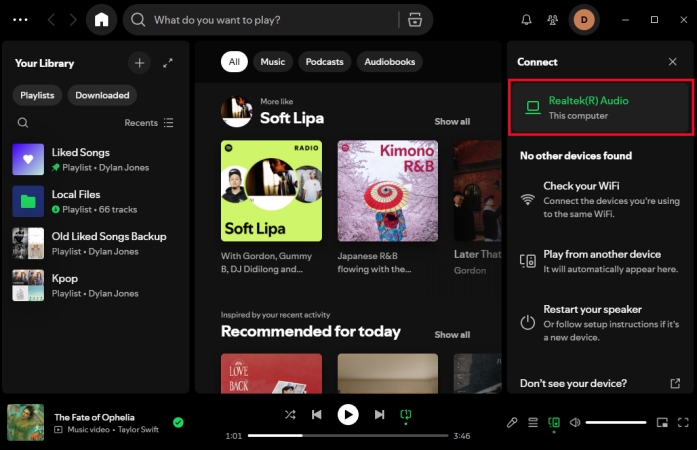Open Don't see your device link
697x450 pixels.
coord(601,383)
